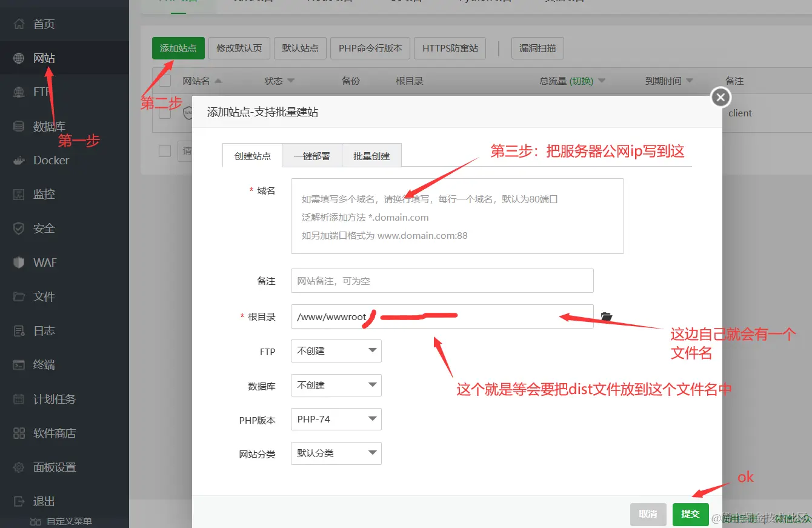Focus the 根目录 path field
Image resolution: width=812 pixels, height=528 pixels.
click(x=442, y=316)
